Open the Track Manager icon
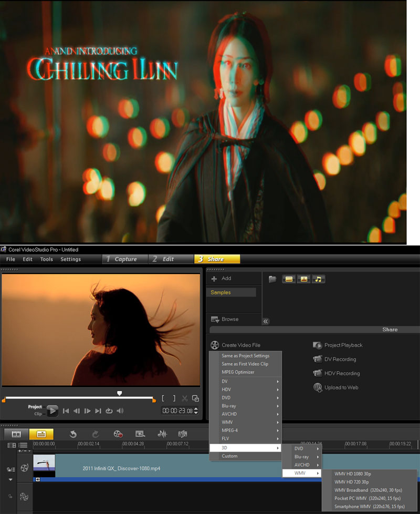The height and width of the screenshot is (514, 420). [x=12, y=445]
